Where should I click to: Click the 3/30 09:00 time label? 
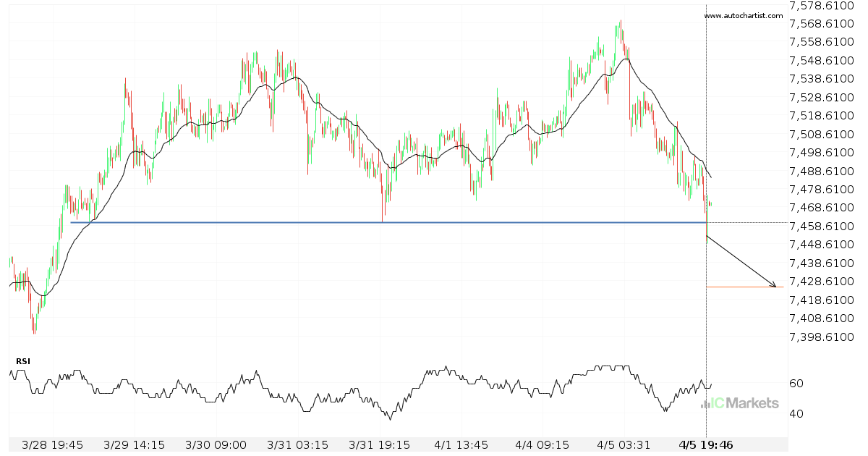(x=216, y=444)
